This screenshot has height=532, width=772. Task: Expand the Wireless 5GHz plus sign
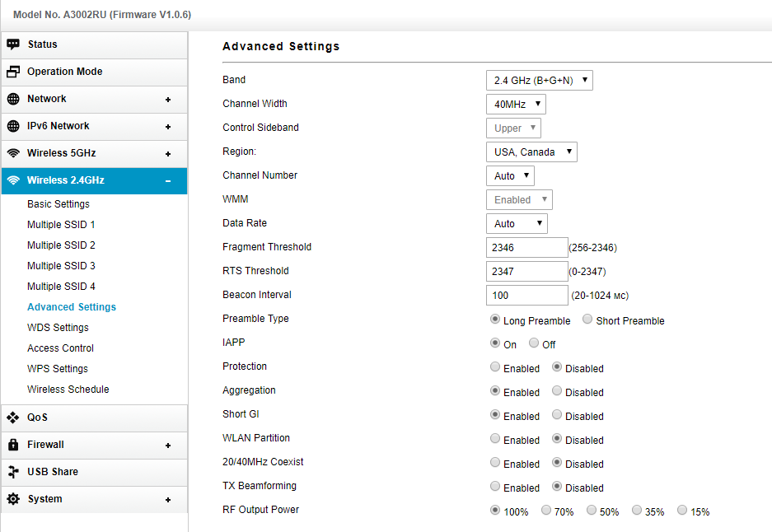168,153
